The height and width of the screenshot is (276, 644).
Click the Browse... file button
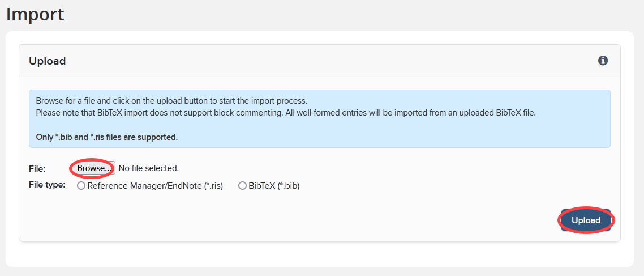click(94, 168)
